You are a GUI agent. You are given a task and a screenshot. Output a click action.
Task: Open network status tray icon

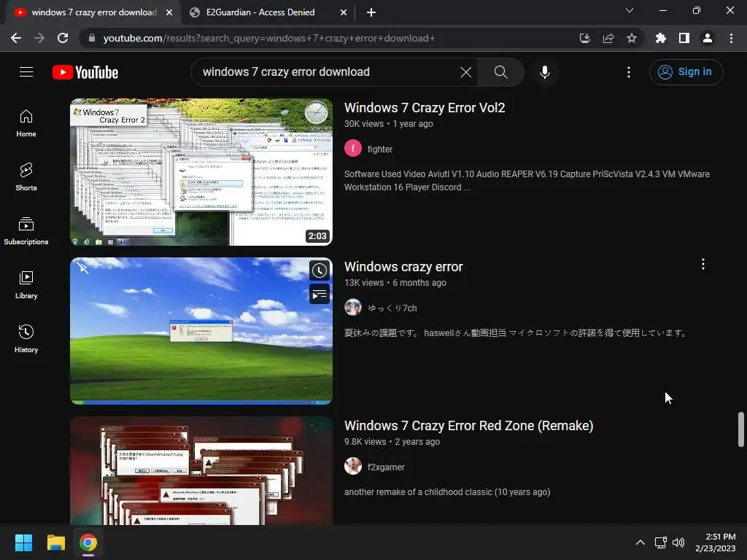[x=660, y=542]
